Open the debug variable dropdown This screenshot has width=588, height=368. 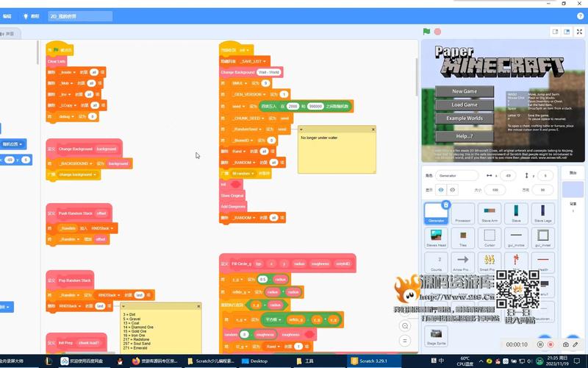(x=66, y=116)
